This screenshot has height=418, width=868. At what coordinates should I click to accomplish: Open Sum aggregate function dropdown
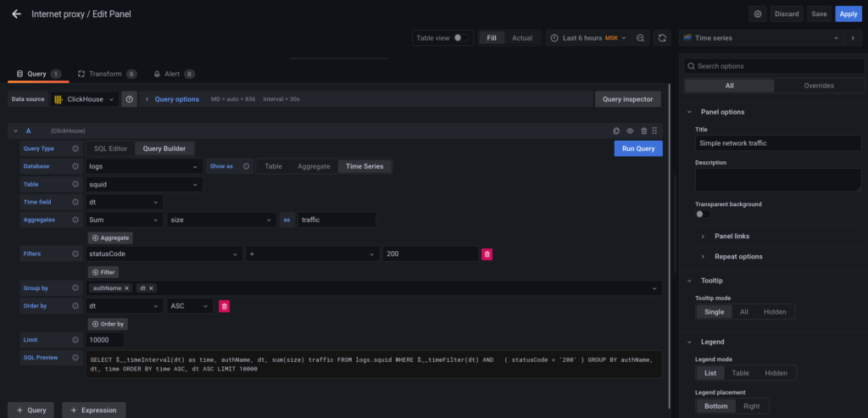(125, 220)
